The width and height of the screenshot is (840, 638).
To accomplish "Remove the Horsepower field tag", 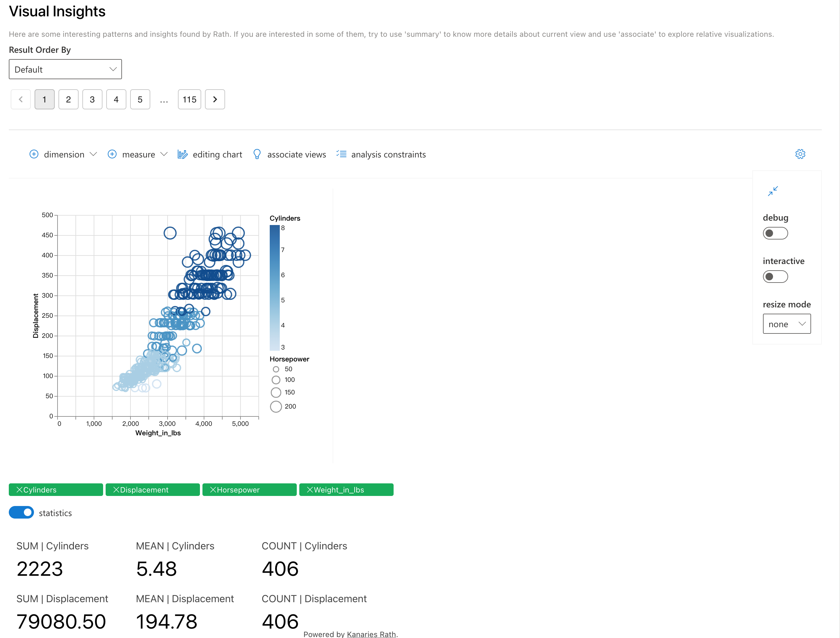I will (213, 490).
